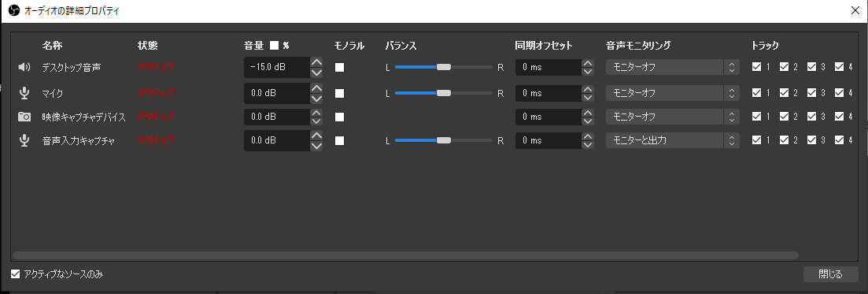Screen dimensions: 868x294
Task: Increase 映像キャプチャデバイス volume with up arrow
Action: (316, 112)
